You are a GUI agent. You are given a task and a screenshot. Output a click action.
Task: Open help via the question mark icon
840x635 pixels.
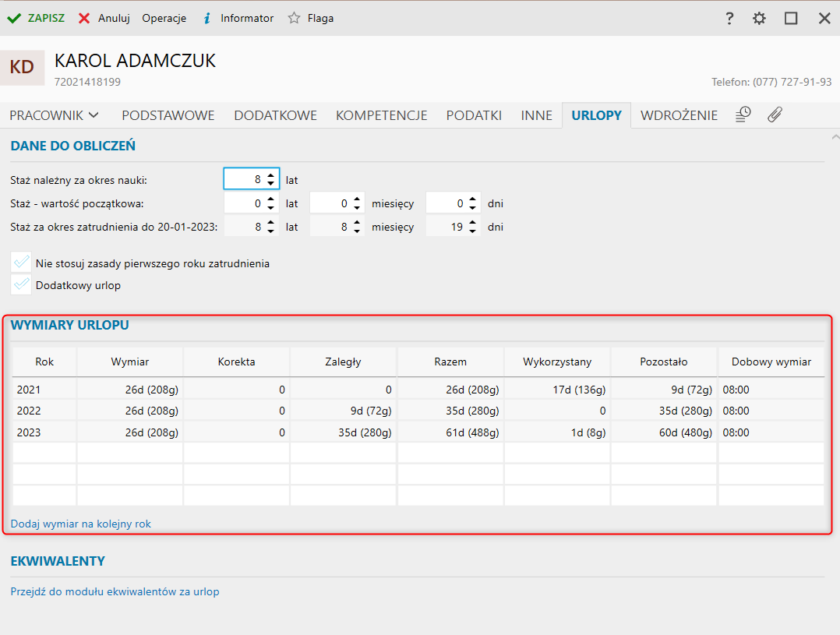[729, 18]
